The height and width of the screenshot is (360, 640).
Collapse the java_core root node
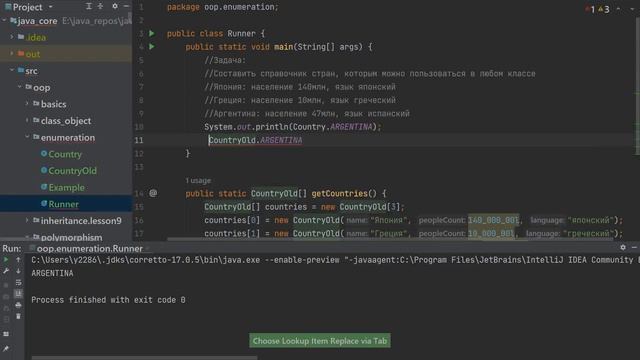click(4, 20)
